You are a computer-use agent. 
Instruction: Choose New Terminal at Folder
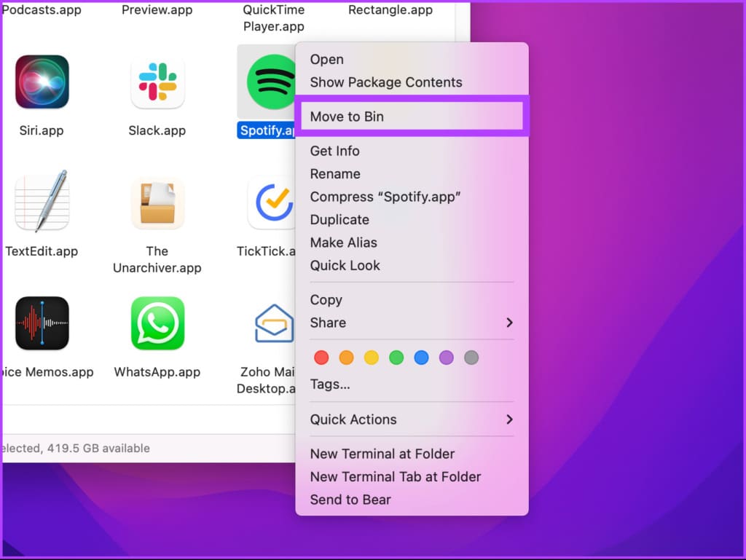[x=412, y=454]
